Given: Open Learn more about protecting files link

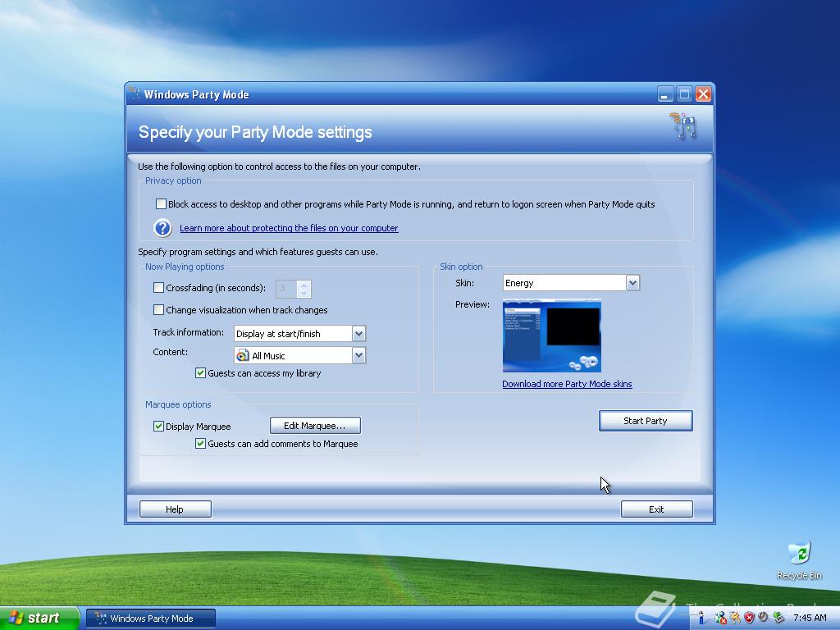Looking at the screenshot, I should coord(289,228).
